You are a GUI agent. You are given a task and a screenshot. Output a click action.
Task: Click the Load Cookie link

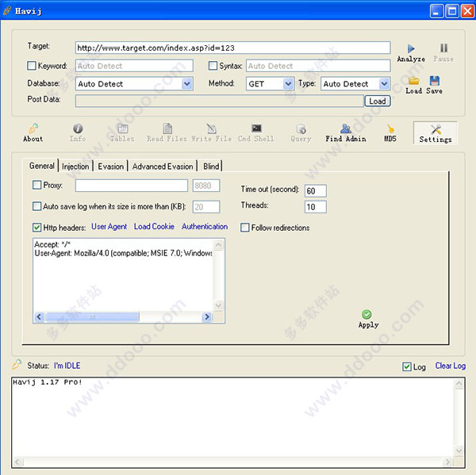154,227
